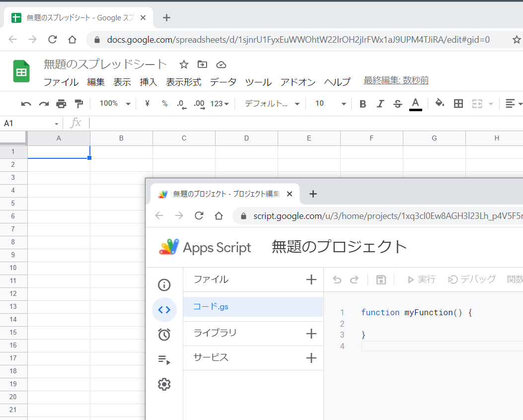Screen dimensions: 523x420
Task: Open the zoom 100% dropdown
Action: (x=114, y=104)
